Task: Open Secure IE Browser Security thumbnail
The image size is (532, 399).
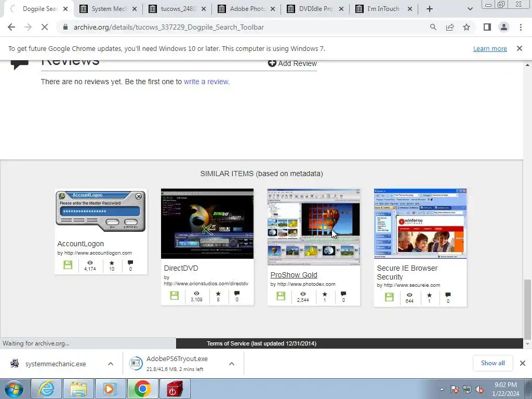Action: (x=420, y=223)
